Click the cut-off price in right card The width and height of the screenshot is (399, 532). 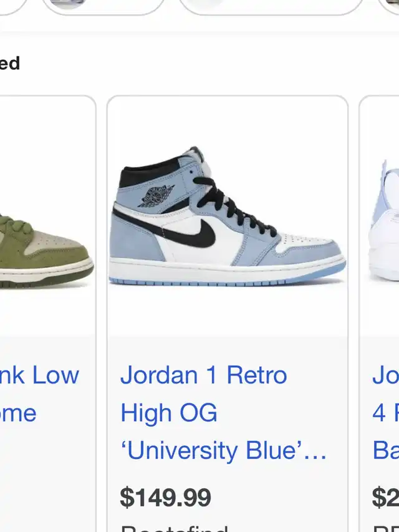(x=386, y=498)
